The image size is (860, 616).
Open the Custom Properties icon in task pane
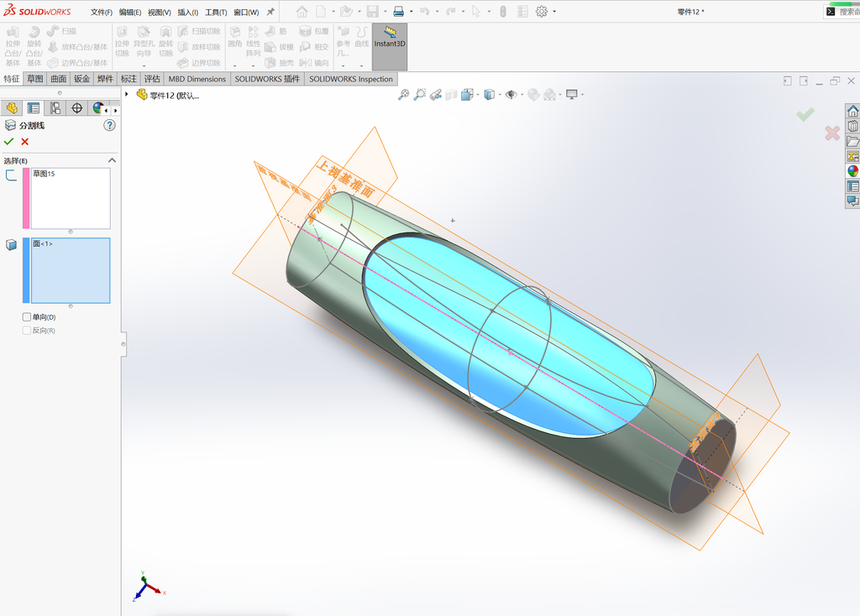point(853,186)
